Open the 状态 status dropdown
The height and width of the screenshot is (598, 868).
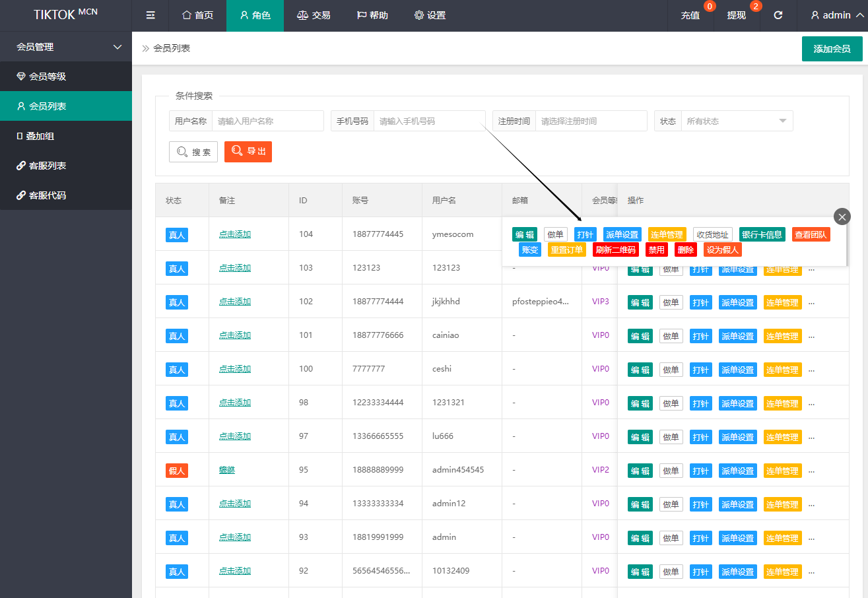click(736, 121)
